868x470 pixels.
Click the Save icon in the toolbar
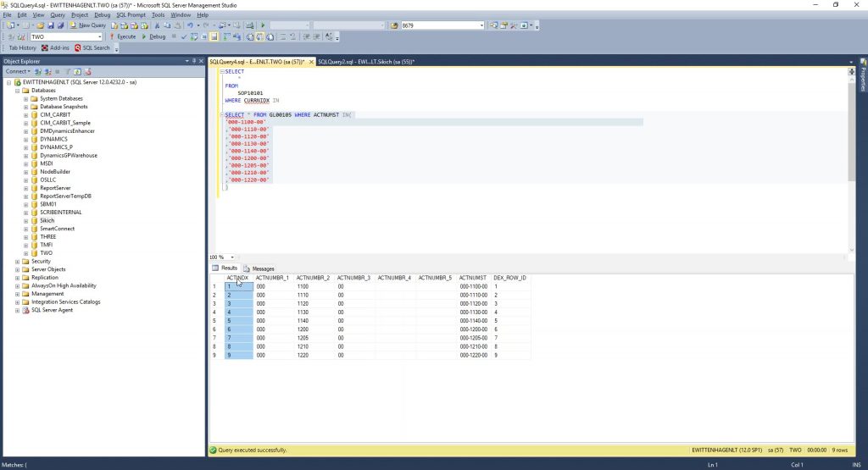[x=50, y=25]
